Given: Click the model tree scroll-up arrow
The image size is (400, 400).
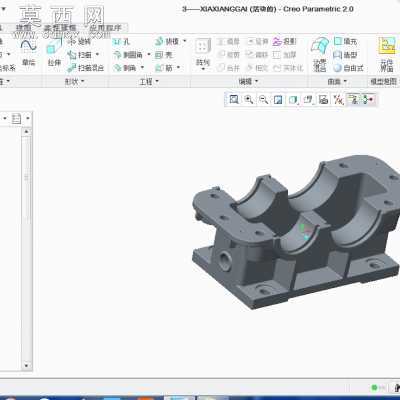Looking at the screenshot, I should click(x=27, y=132).
